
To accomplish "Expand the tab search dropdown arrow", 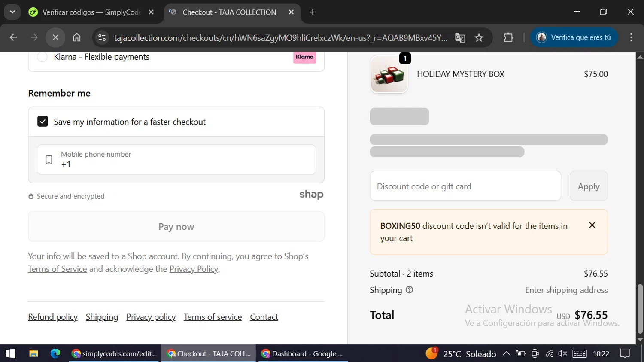I will click(x=12, y=12).
